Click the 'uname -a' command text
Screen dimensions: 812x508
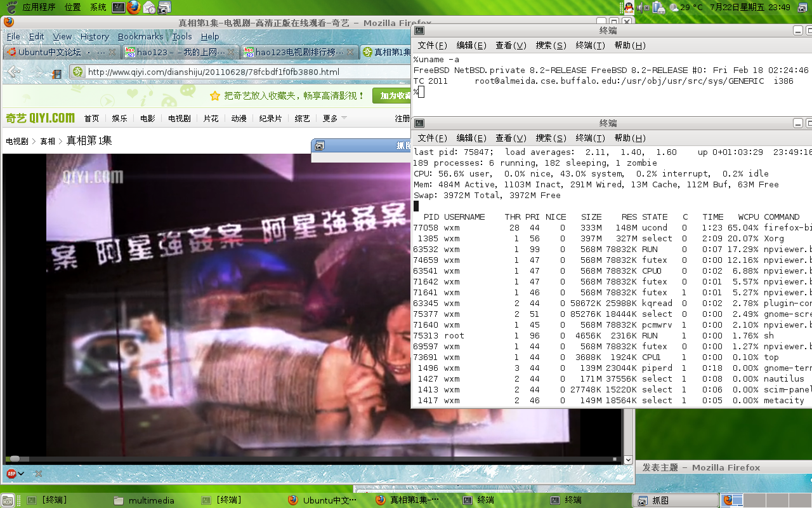pos(438,60)
